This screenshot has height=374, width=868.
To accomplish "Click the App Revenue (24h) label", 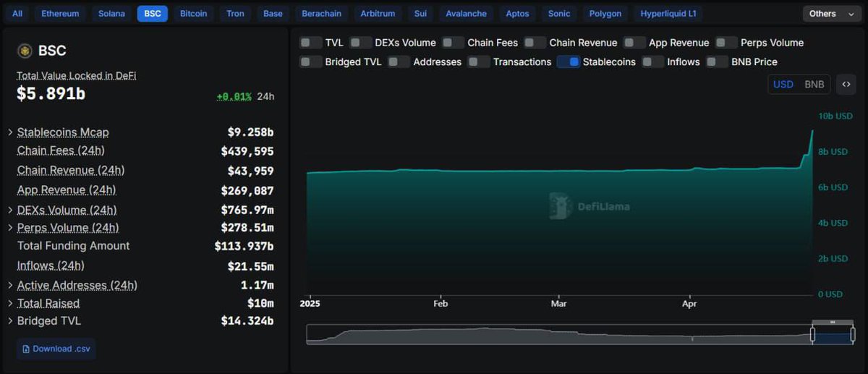I will click(67, 190).
